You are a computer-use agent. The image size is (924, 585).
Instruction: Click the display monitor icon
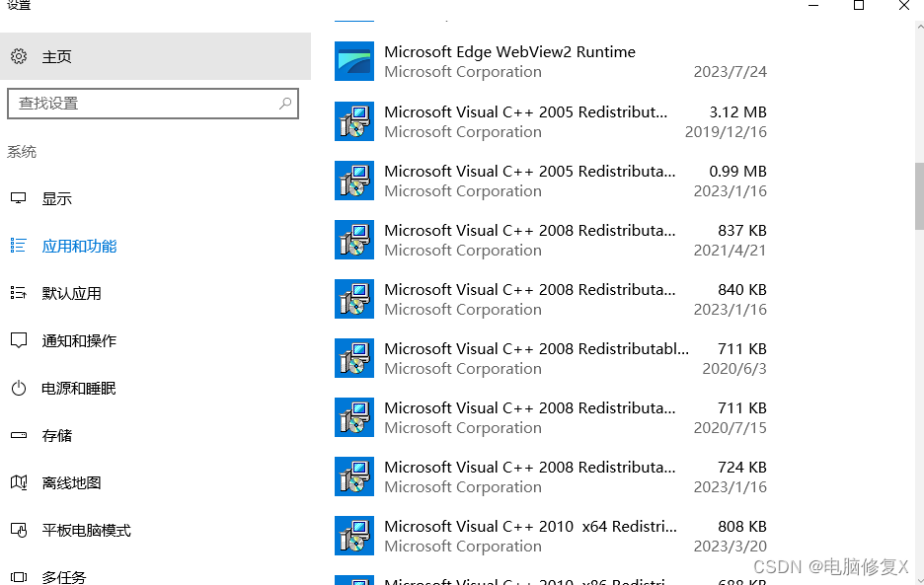click(19, 198)
